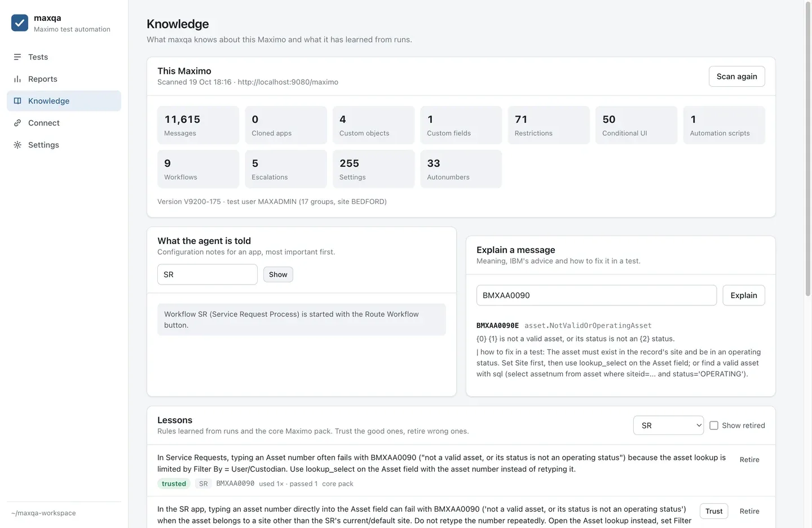
Task: Click the Explain button
Action: click(744, 295)
